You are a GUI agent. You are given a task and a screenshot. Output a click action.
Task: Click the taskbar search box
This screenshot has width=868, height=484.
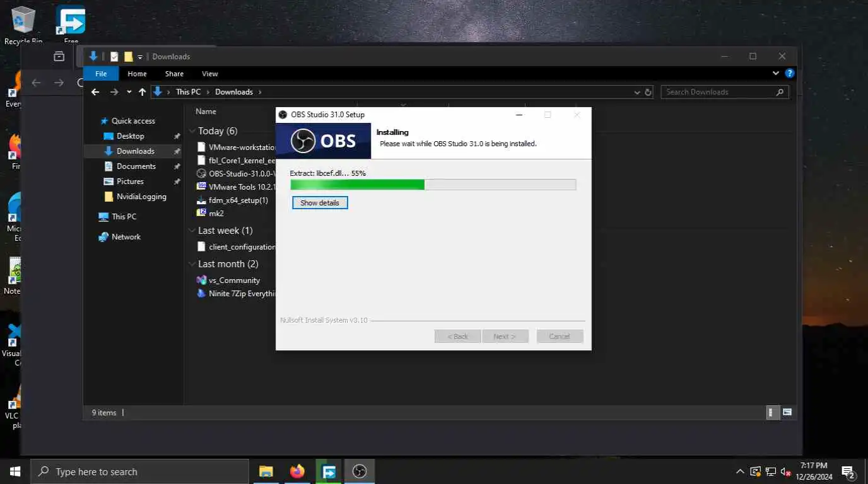point(139,471)
